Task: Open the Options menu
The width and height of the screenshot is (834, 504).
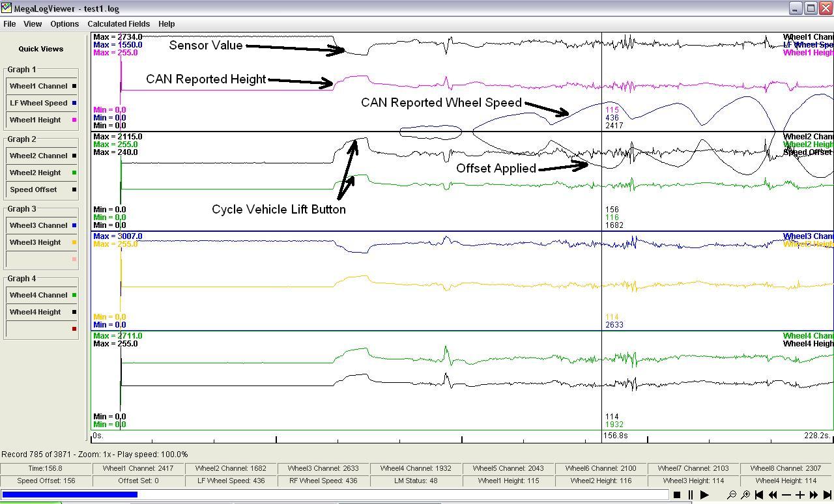Action: click(65, 24)
